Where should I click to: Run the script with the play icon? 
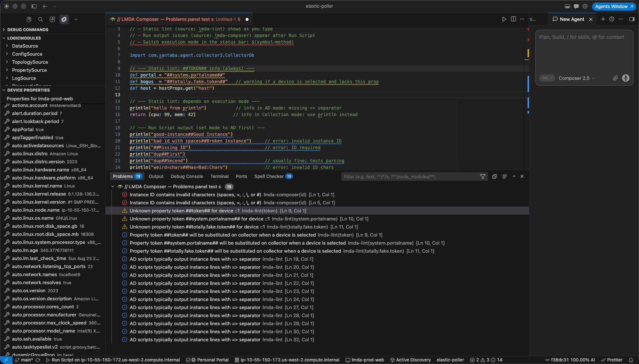click(x=504, y=19)
